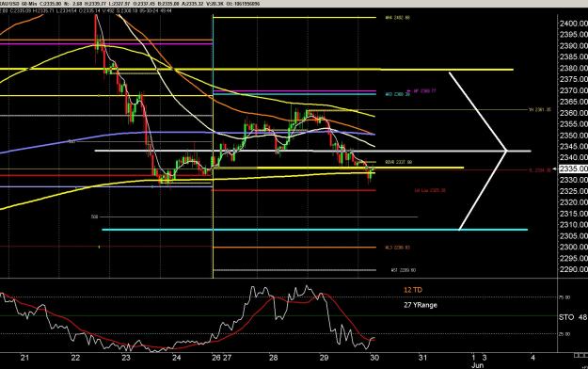Click the 2300.00 price axis label

coord(573,247)
